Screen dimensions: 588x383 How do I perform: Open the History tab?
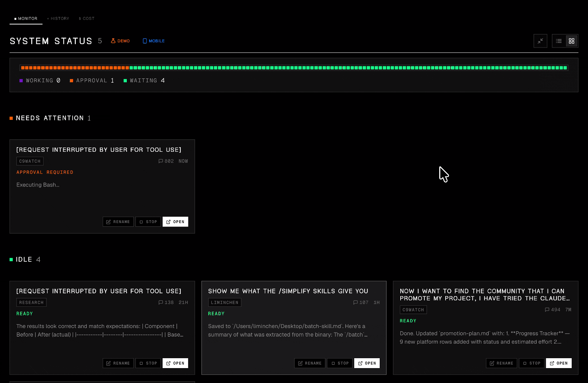(x=58, y=18)
